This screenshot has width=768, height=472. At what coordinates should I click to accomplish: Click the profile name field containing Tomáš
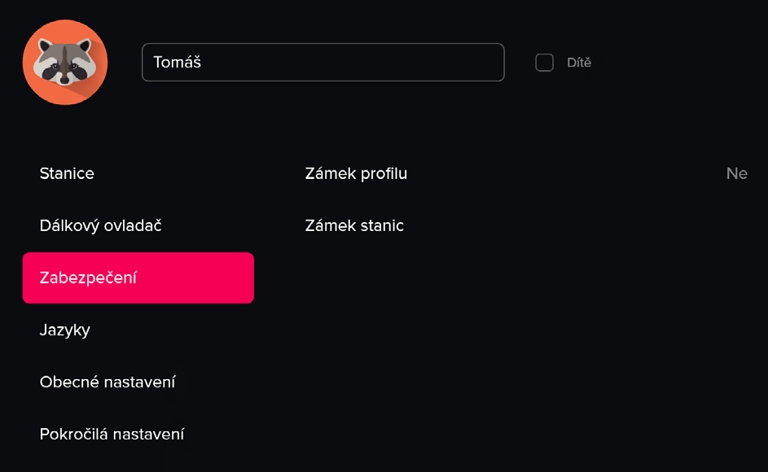coord(322,62)
